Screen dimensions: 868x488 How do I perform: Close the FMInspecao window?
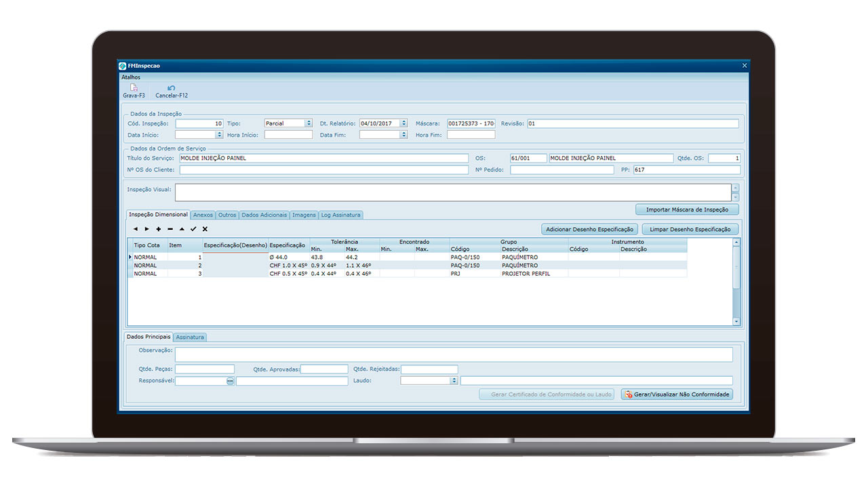tap(745, 66)
